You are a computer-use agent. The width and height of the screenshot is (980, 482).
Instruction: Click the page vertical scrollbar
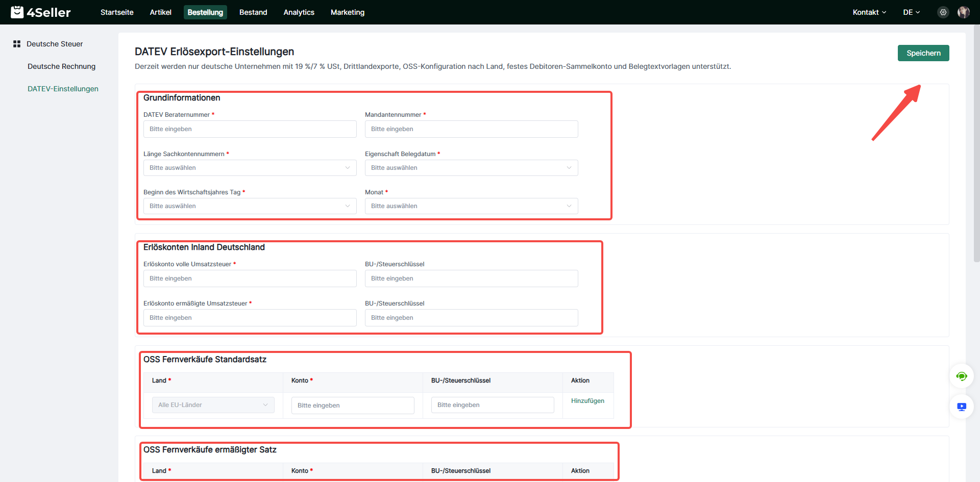tap(976, 143)
